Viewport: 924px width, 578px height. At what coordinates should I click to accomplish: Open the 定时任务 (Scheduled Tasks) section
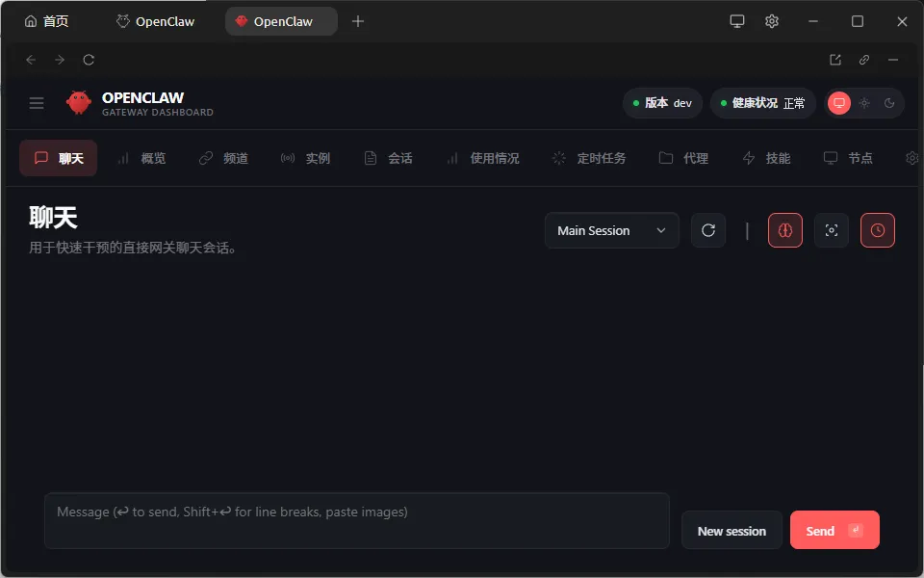coord(588,158)
